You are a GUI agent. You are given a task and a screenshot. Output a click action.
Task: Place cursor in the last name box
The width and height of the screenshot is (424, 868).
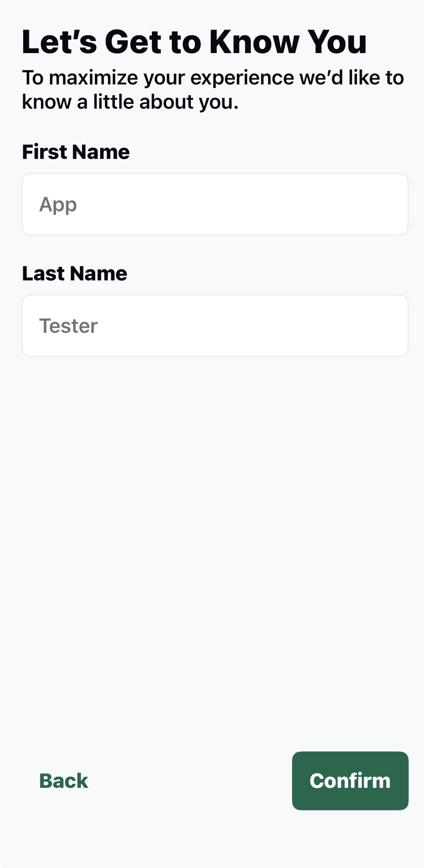pyautogui.click(x=215, y=326)
